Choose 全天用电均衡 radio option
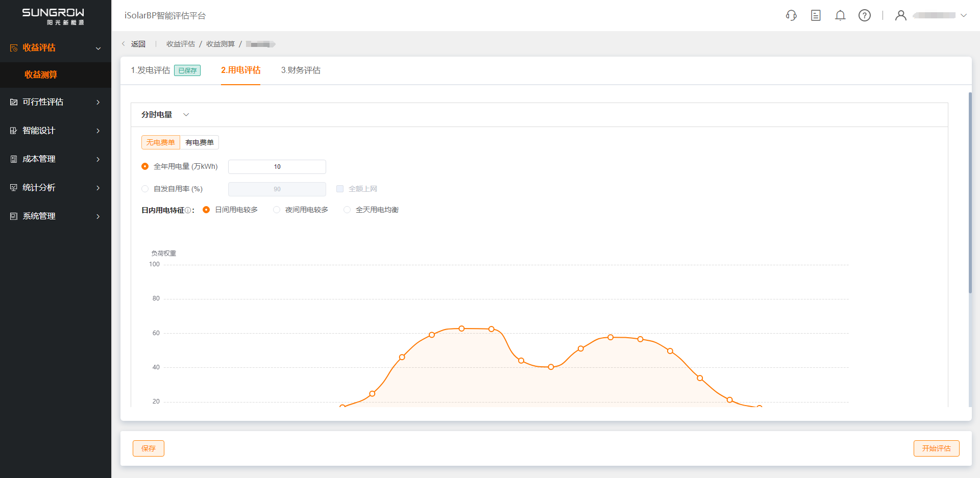Screen dimensions: 980x478 (347, 210)
